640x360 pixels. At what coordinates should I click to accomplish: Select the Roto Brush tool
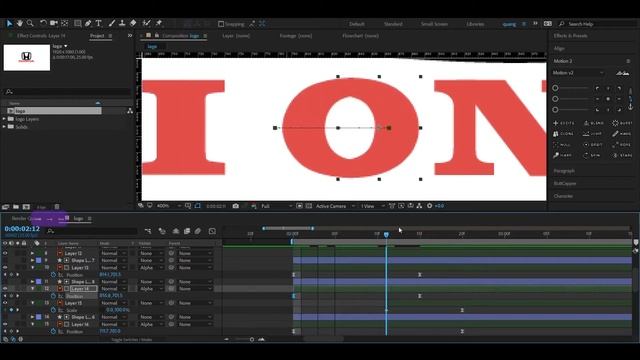146,23
